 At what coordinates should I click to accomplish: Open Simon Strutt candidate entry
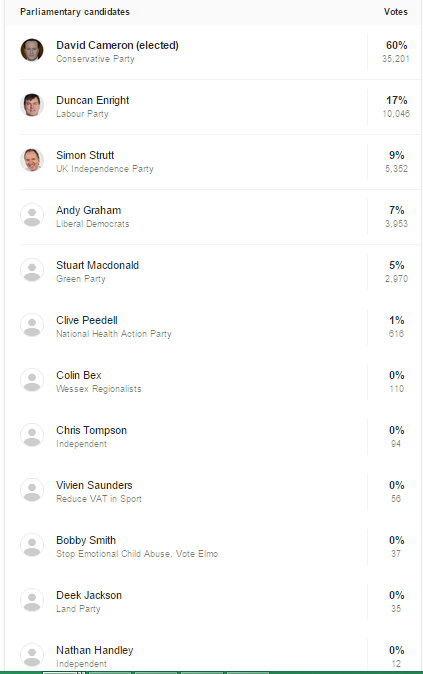click(x=85, y=155)
